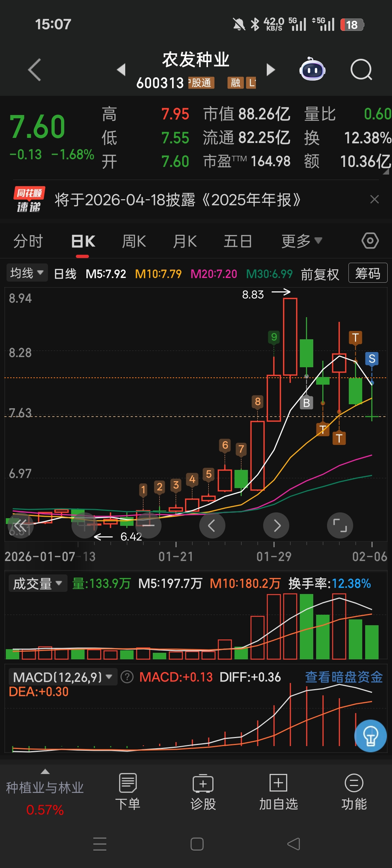Tap the muted bell status icon

(239, 25)
